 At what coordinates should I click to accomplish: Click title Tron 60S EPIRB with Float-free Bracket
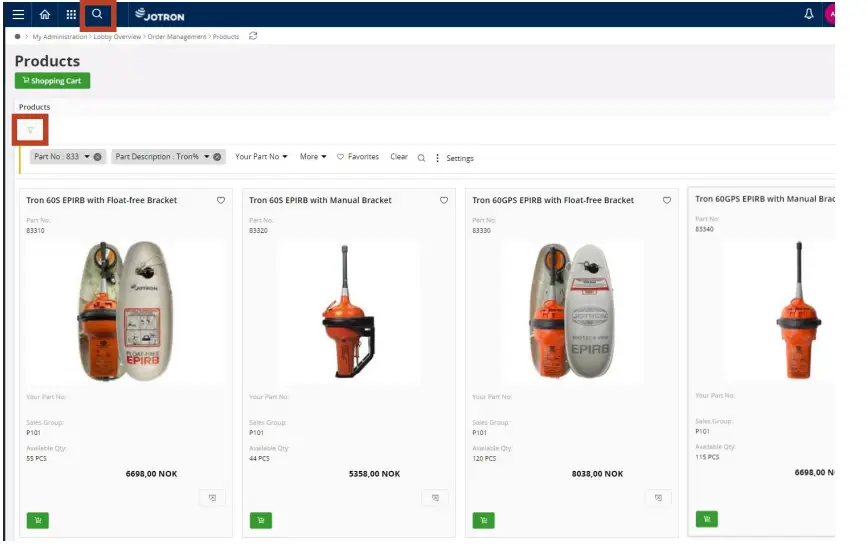[x=102, y=200]
